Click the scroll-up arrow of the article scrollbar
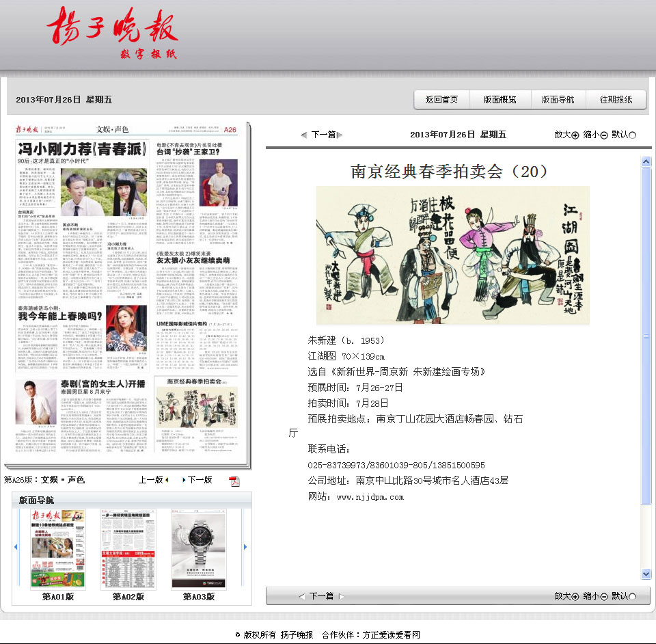This screenshot has height=644, width=656. point(646,161)
